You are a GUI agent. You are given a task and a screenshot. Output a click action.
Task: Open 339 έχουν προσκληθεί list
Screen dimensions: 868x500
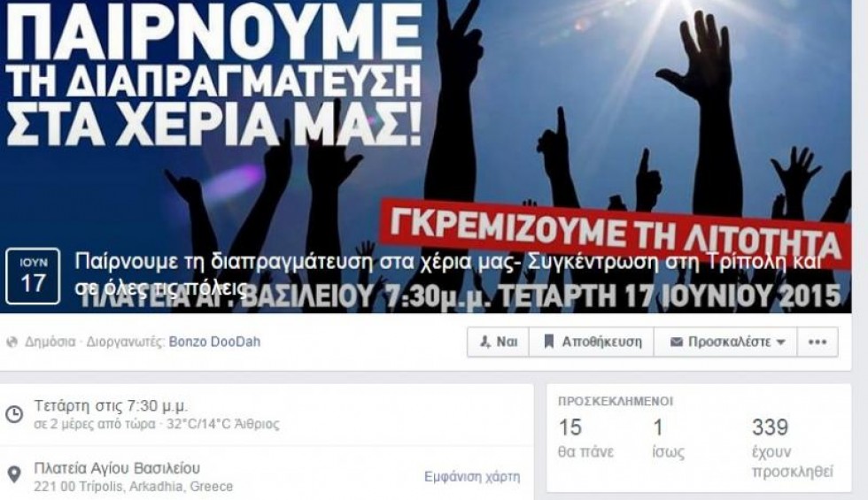coord(792,449)
